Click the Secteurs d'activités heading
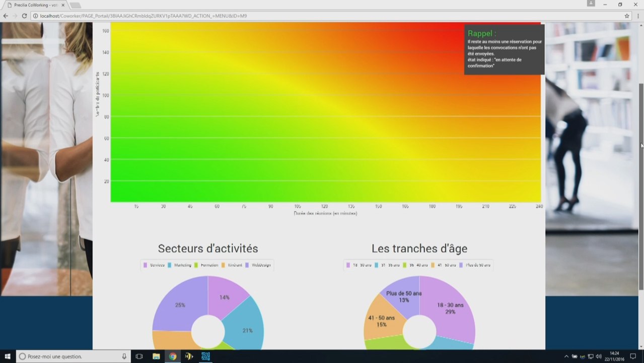Screen dimensions: 644x363 (x=208, y=249)
